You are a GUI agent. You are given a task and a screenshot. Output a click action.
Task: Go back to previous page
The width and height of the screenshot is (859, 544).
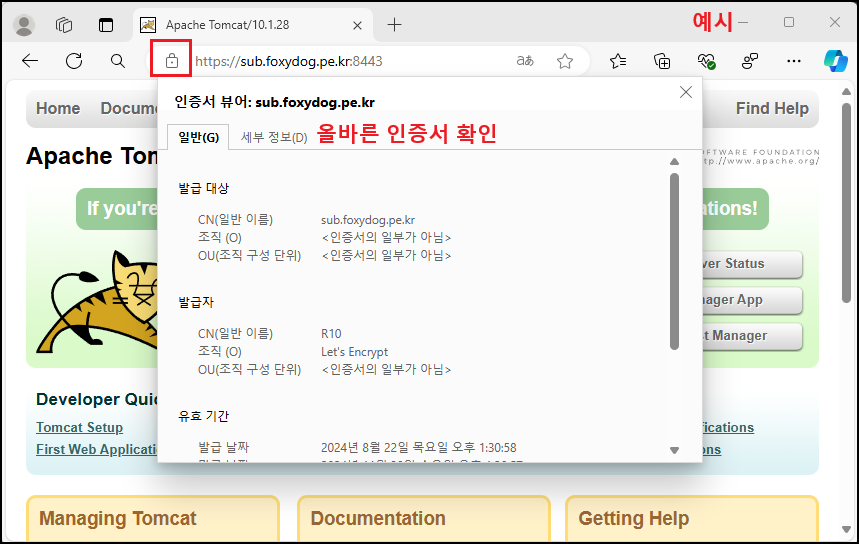click(30, 61)
